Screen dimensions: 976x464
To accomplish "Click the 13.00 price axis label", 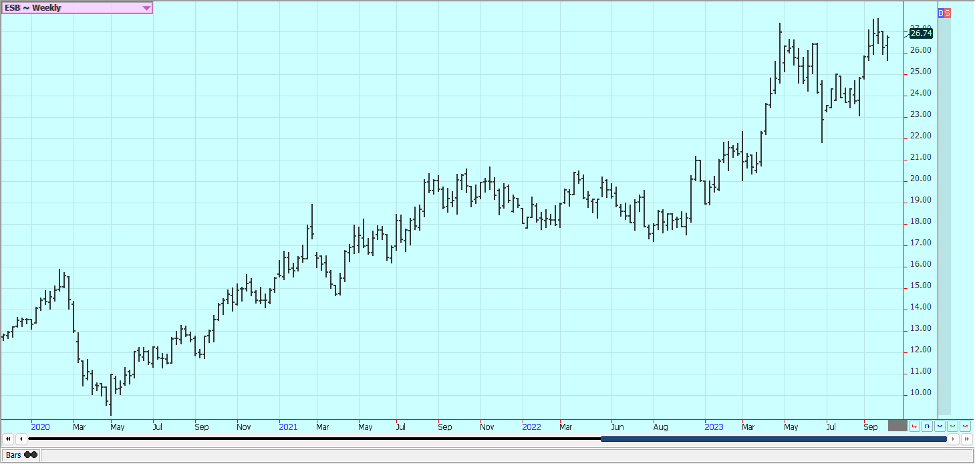I will 921,329.
